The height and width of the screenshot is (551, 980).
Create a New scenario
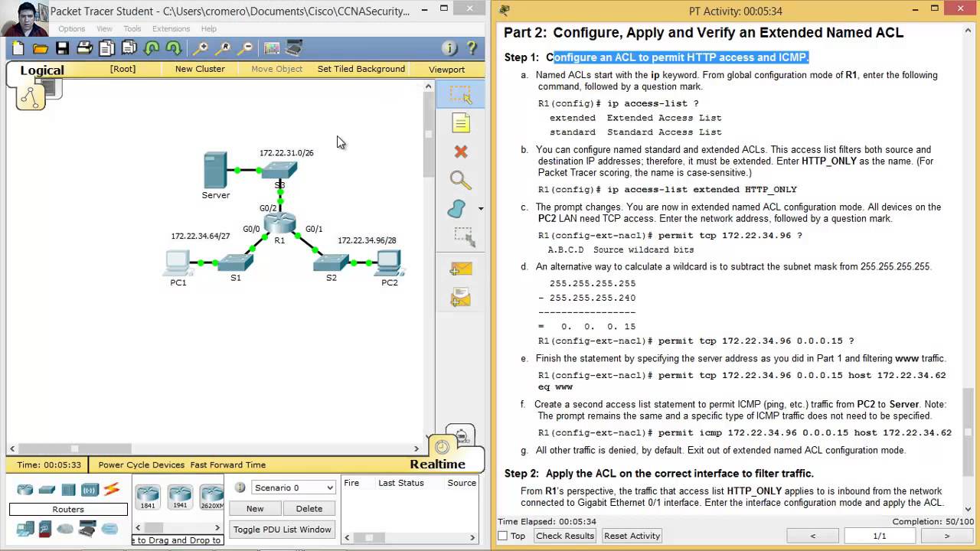pyautogui.click(x=255, y=508)
